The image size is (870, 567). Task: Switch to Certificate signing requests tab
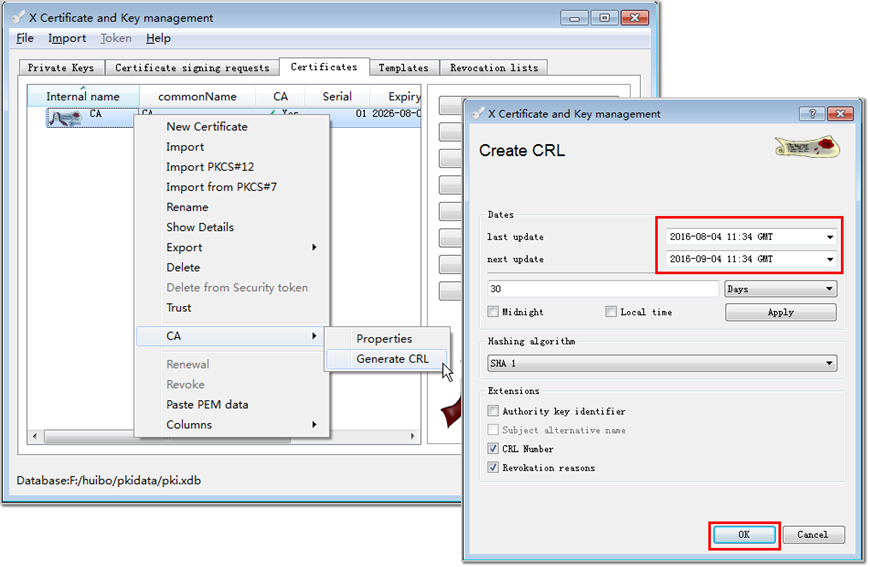[x=192, y=68]
